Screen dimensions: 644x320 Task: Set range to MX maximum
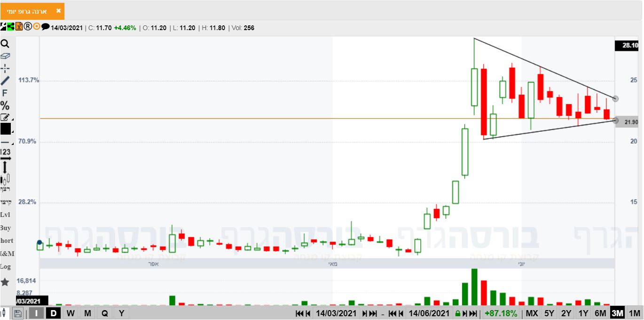coord(532,313)
